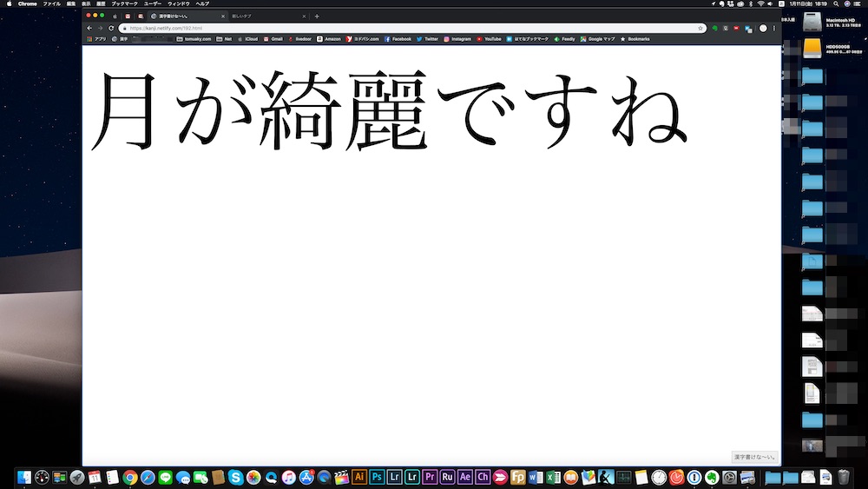Click the 漢字書けな〜い。 button at bottom right
Image resolution: width=868 pixels, height=489 pixels.
[x=754, y=456]
